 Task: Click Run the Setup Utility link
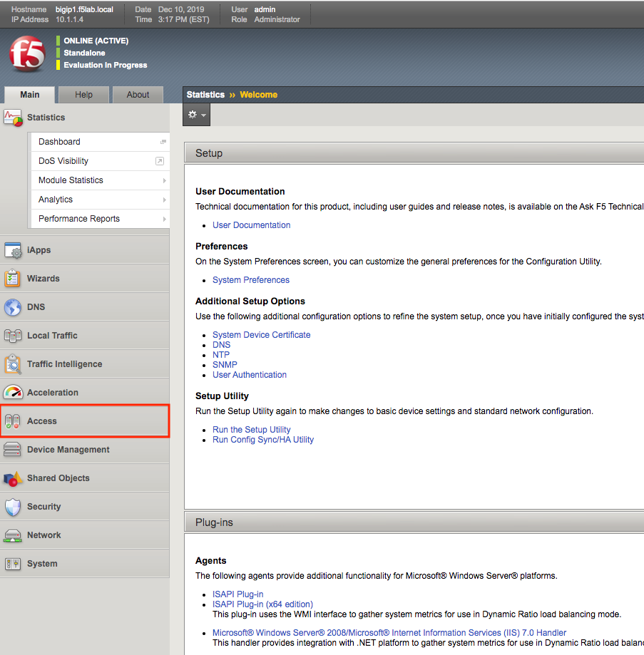(251, 430)
